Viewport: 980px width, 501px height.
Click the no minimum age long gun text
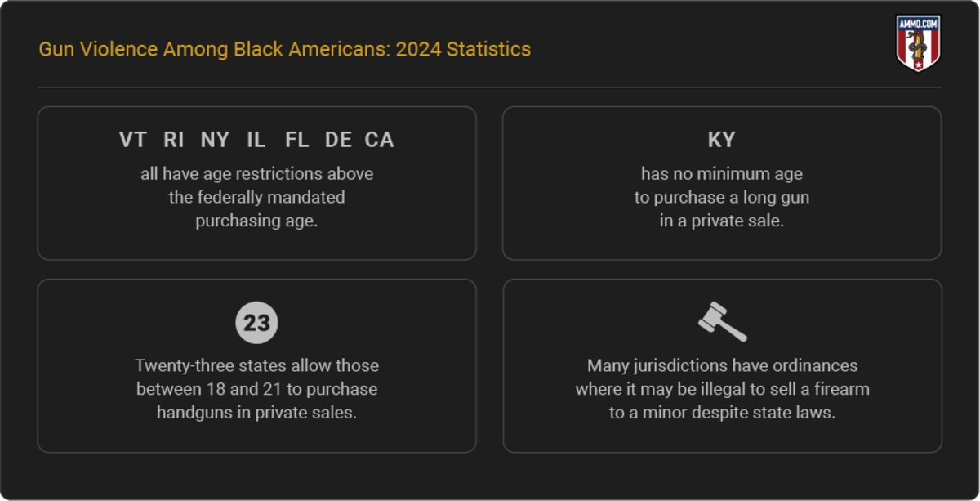pos(722,197)
